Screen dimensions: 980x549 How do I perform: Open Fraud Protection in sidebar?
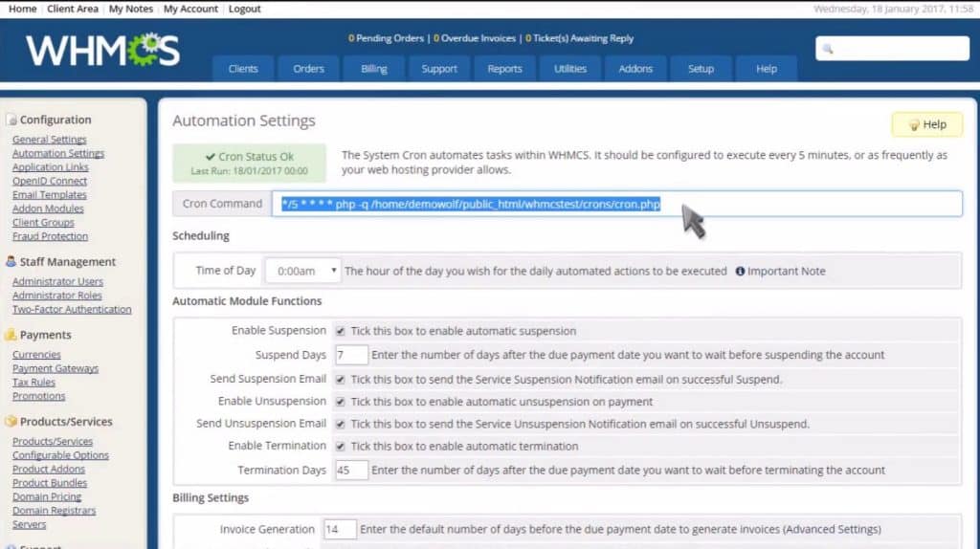[50, 236]
